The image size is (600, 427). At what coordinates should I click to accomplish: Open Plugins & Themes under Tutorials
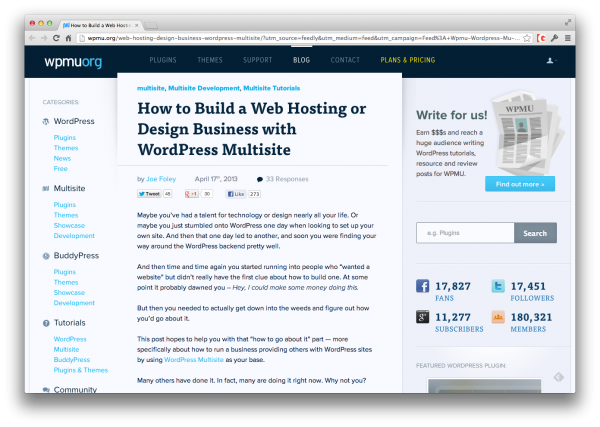(x=81, y=370)
